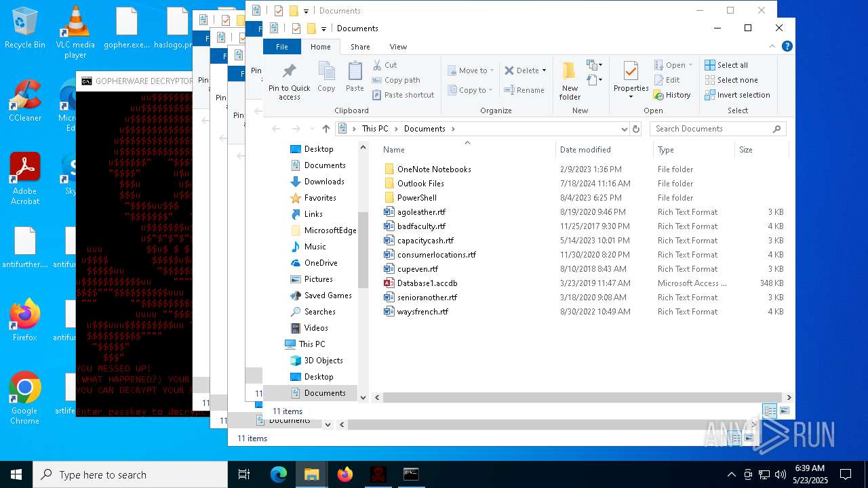Select the Home ribbon tab
Screen dimensions: 868x488
(x=321, y=47)
